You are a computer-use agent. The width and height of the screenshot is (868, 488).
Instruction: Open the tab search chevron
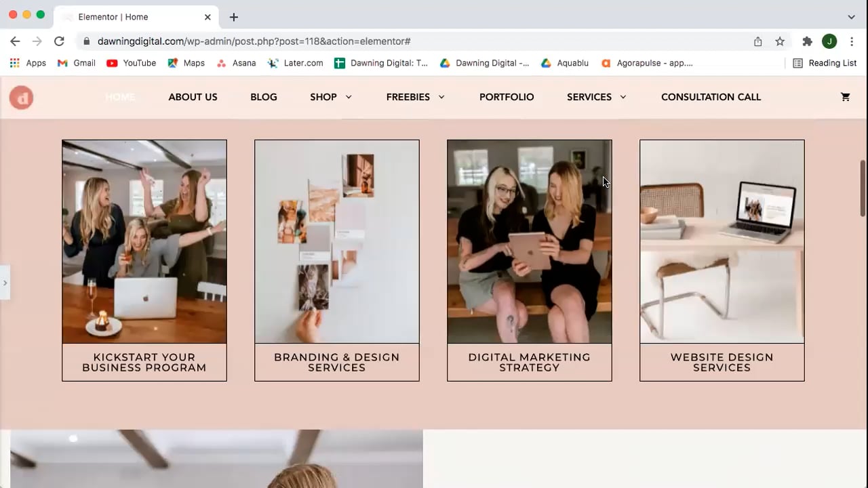click(x=851, y=17)
